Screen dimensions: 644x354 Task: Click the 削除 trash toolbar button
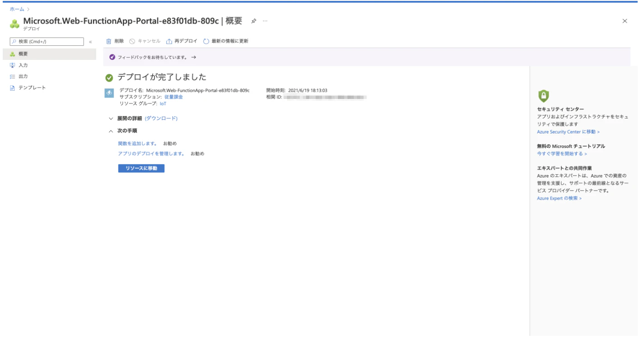[115, 41]
